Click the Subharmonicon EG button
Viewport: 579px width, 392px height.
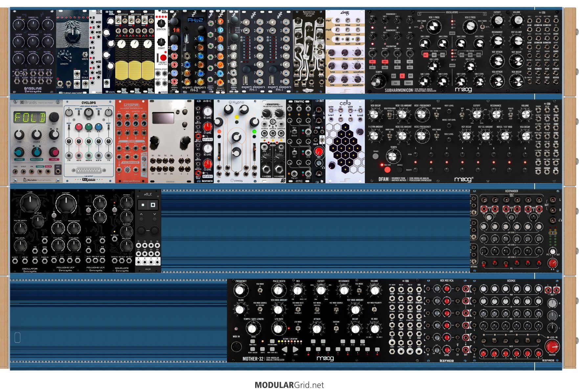click(x=402, y=76)
